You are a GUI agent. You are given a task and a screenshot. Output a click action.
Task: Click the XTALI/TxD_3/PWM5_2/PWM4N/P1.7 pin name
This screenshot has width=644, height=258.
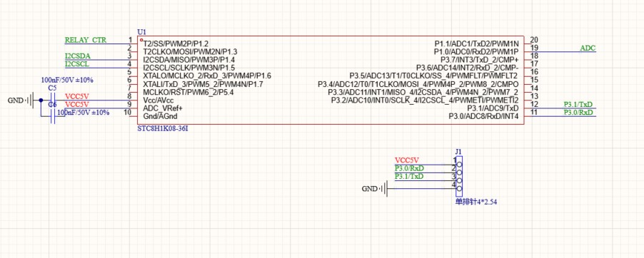[203, 84]
